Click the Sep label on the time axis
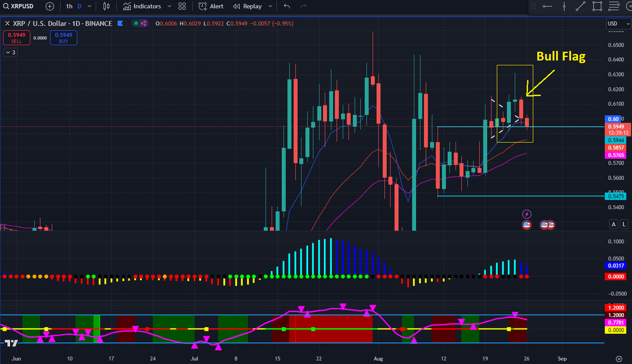The width and height of the screenshot is (632, 364). [x=562, y=358]
